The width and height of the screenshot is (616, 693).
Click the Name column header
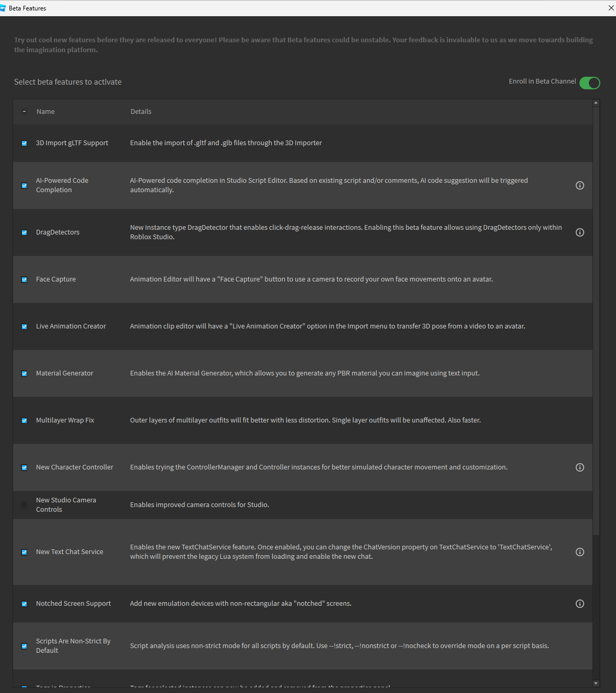point(45,112)
